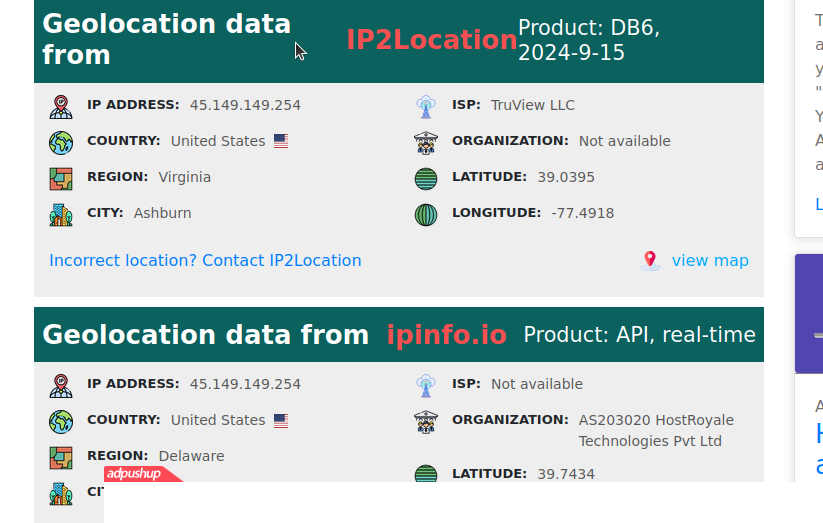
Task: Click the US flag in ipinfo.io country row
Action: click(x=281, y=421)
